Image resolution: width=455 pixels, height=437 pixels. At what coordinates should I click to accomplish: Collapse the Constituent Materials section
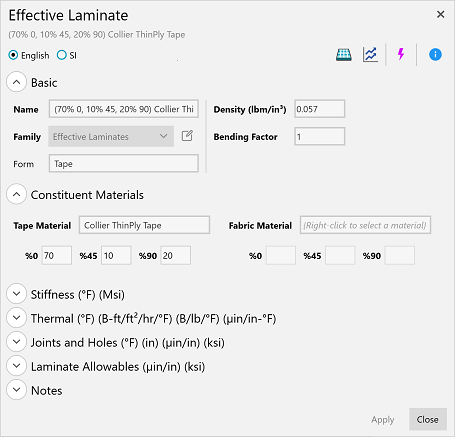pyautogui.click(x=16, y=194)
